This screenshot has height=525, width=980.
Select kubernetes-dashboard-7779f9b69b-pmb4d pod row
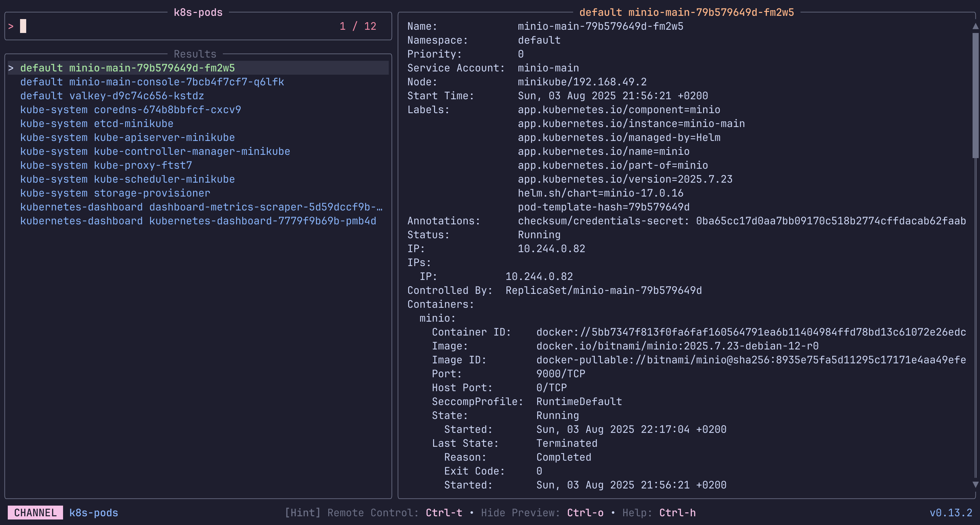point(198,221)
